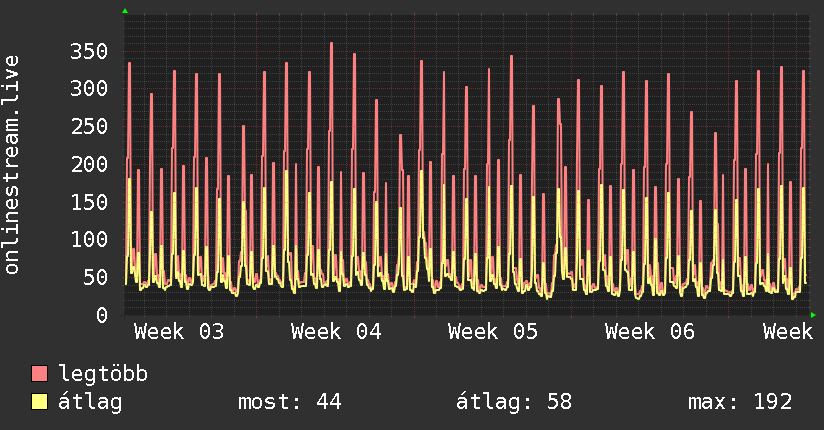Click the 100 y-axis tick label
The image size is (824, 430).
pos(89,240)
